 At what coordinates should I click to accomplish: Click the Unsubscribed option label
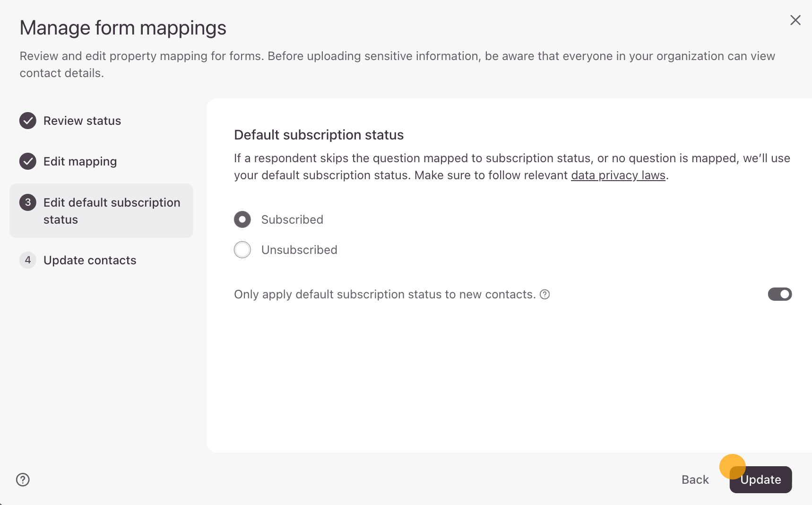click(299, 250)
